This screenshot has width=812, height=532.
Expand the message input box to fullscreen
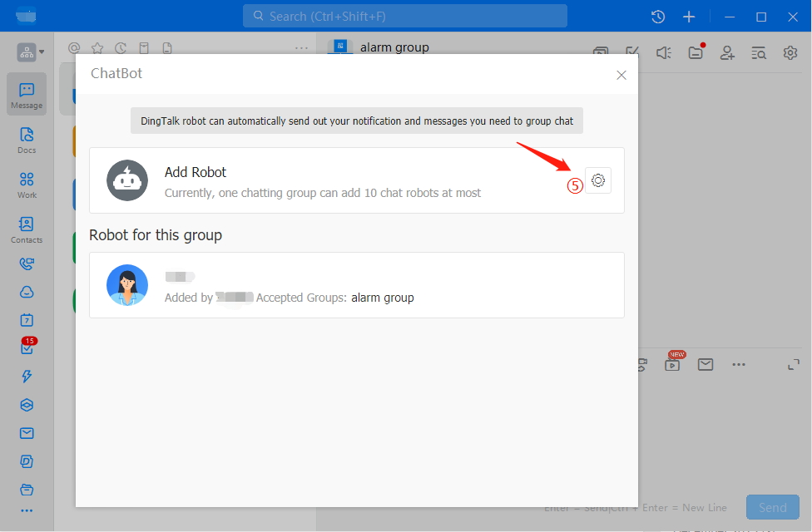(x=794, y=364)
